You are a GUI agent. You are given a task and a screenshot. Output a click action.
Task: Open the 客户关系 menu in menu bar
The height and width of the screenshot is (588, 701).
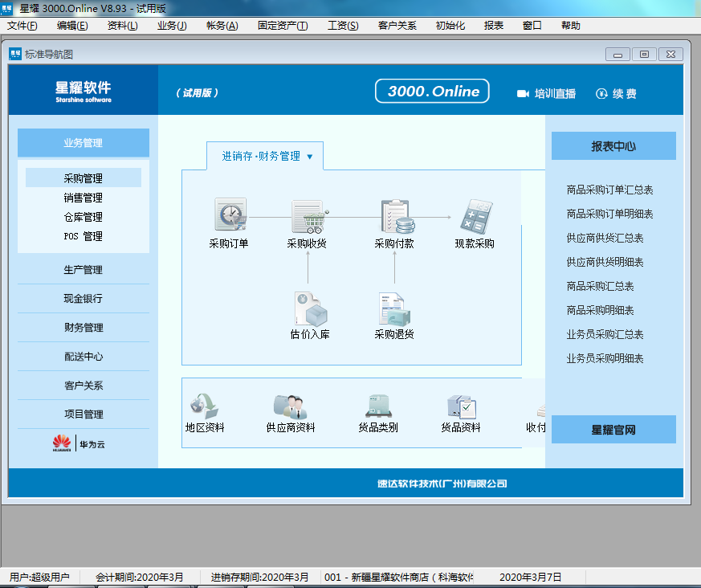pos(397,26)
